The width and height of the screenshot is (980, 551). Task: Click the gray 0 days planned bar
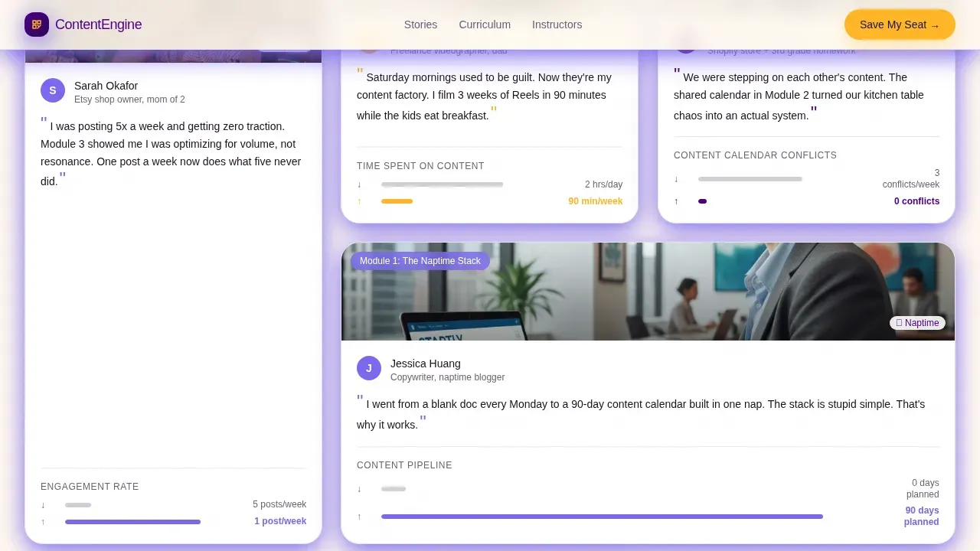tap(394, 489)
